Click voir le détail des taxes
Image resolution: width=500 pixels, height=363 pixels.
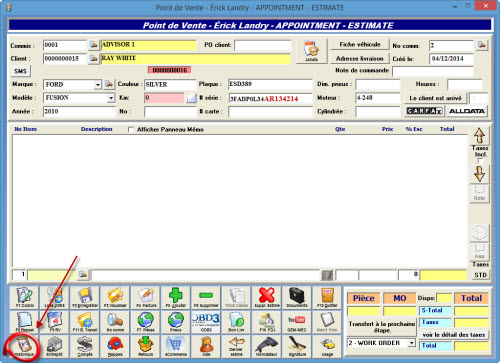pos(454,334)
